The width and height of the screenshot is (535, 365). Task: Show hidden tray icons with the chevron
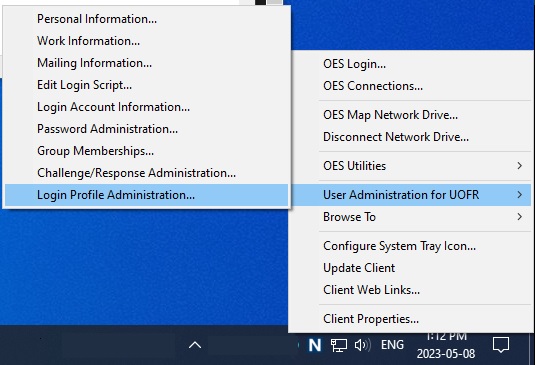pos(195,345)
